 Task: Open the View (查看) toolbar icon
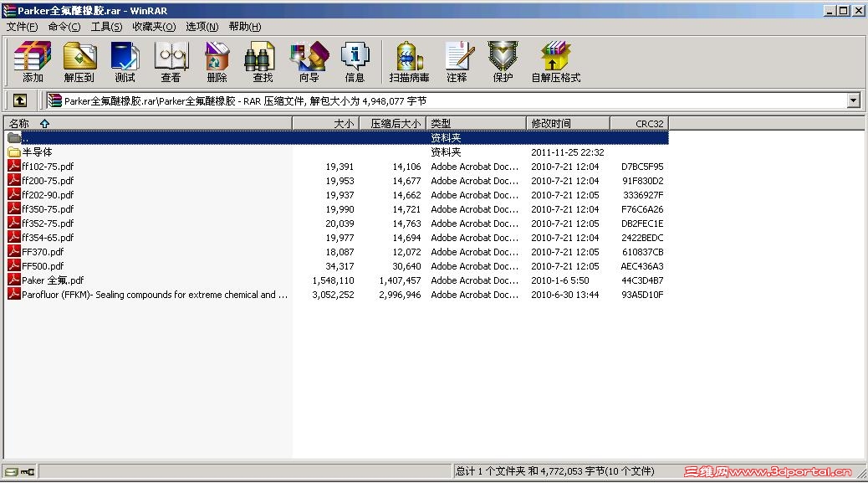coord(171,61)
